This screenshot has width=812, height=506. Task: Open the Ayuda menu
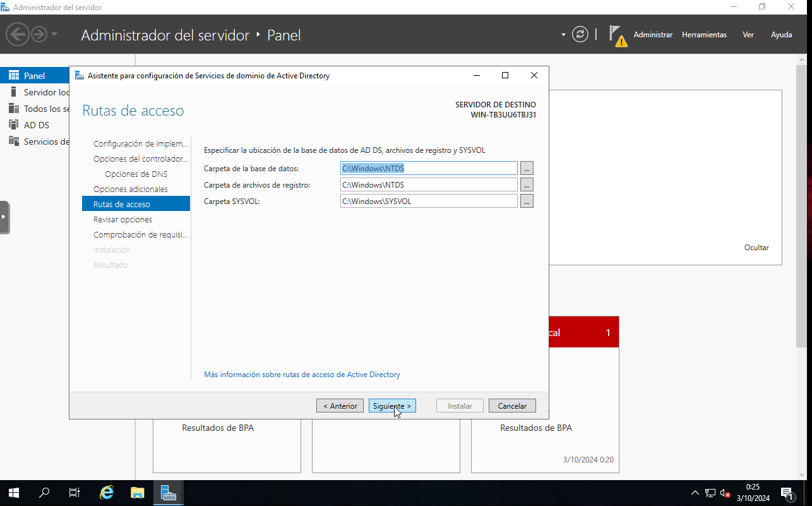point(781,35)
